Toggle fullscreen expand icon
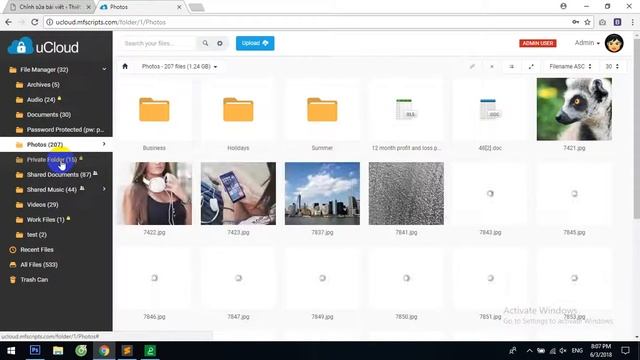Screen dimensions: 640x360 (531, 67)
